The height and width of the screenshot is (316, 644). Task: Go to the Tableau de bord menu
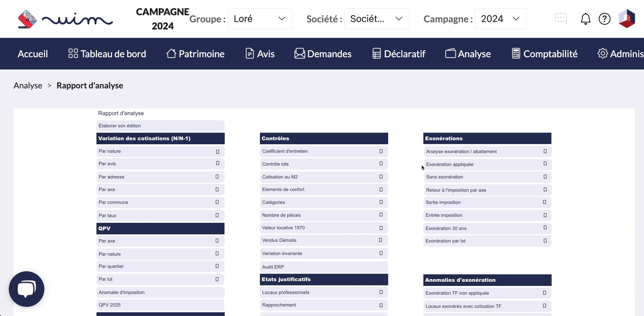point(107,54)
